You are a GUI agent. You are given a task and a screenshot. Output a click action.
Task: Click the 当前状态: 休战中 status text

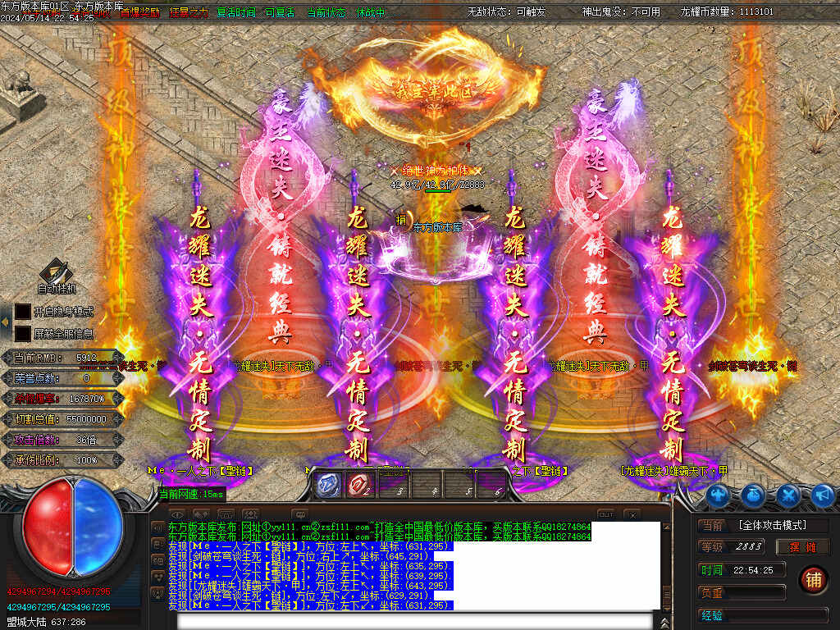(345, 11)
